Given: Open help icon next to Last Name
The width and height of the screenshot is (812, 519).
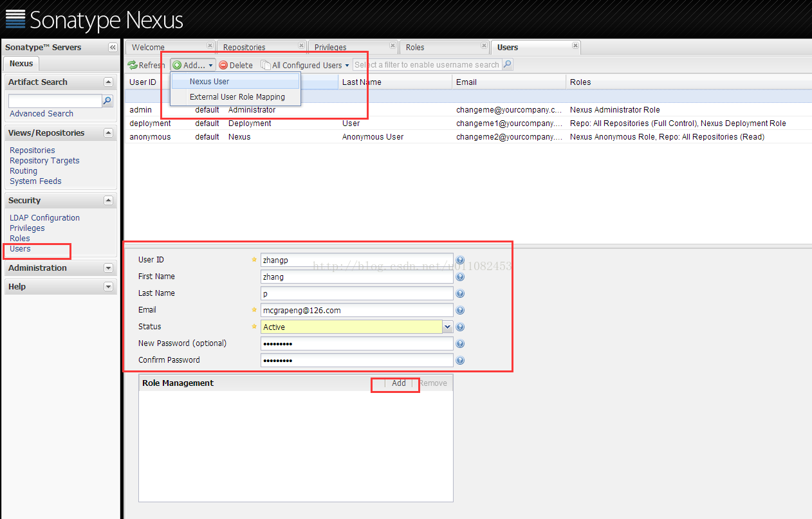Looking at the screenshot, I should tap(460, 293).
